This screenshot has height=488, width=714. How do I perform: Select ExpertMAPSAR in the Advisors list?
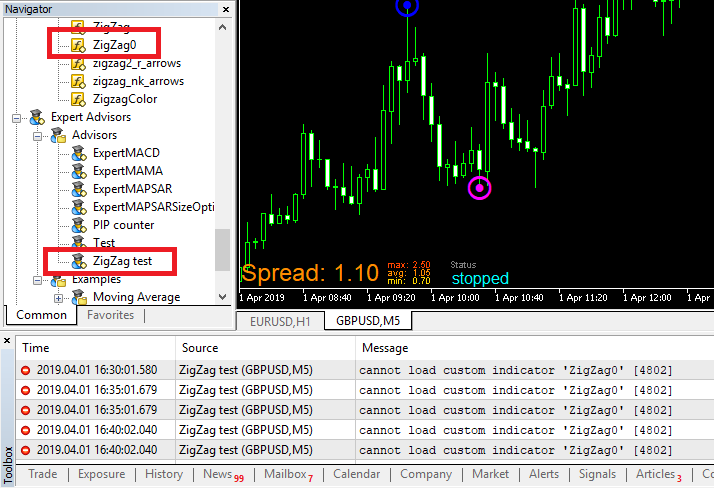tap(133, 189)
